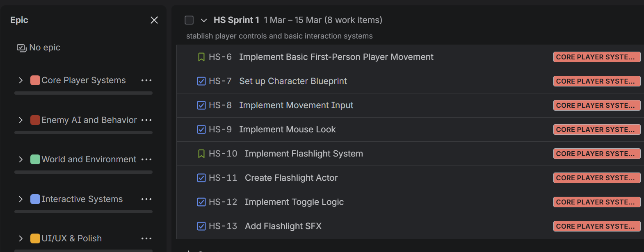Close the Epic panel
This screenshot has width=644, height=252.
(x=154, y=20)
